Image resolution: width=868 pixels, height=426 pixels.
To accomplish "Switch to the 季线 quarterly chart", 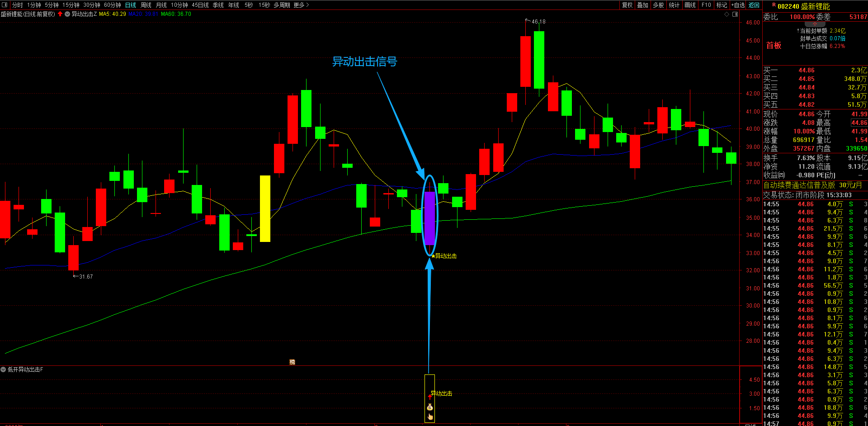I will click(218, 5).
